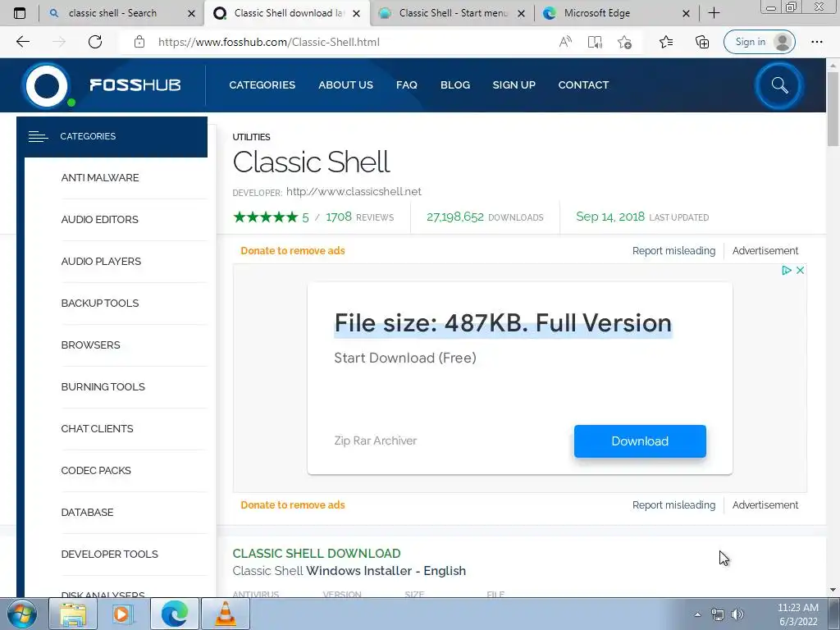Open ABOUT US page
Screen dimensions: 840x630
[x=345, y=84]
